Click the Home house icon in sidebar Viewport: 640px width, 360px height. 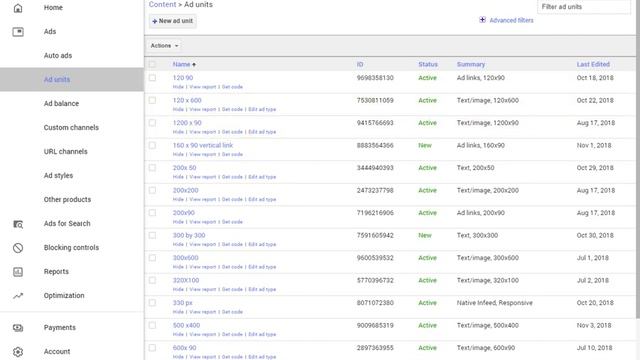coord(18,7)
